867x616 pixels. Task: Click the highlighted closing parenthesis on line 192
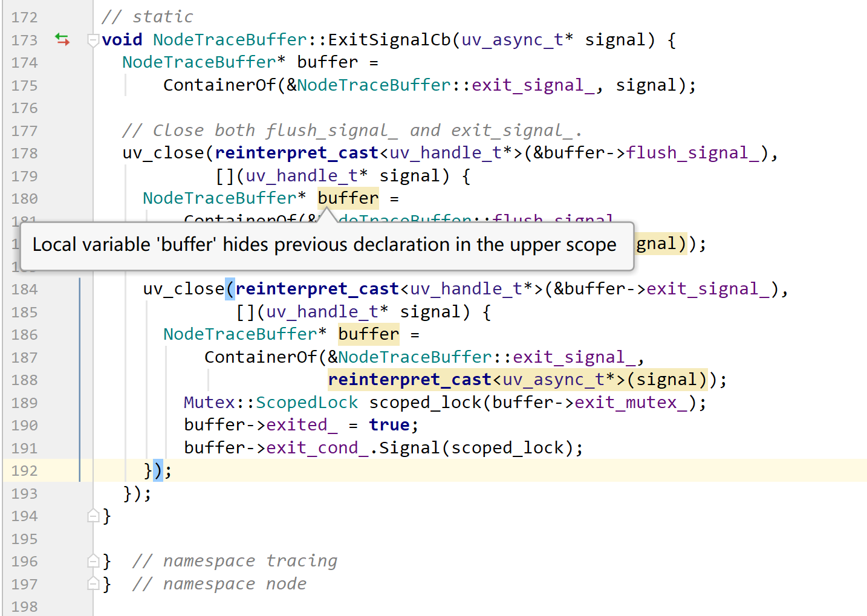click(158, 470)
